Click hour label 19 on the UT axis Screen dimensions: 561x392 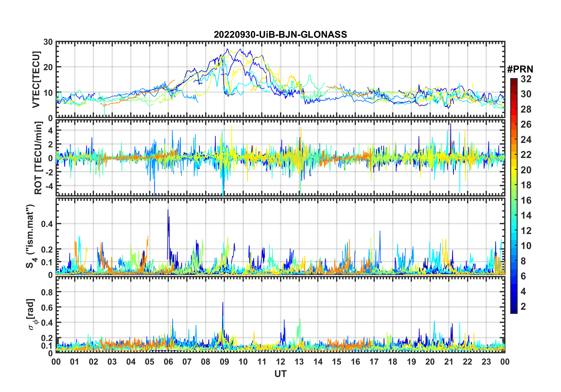(411, 362)
